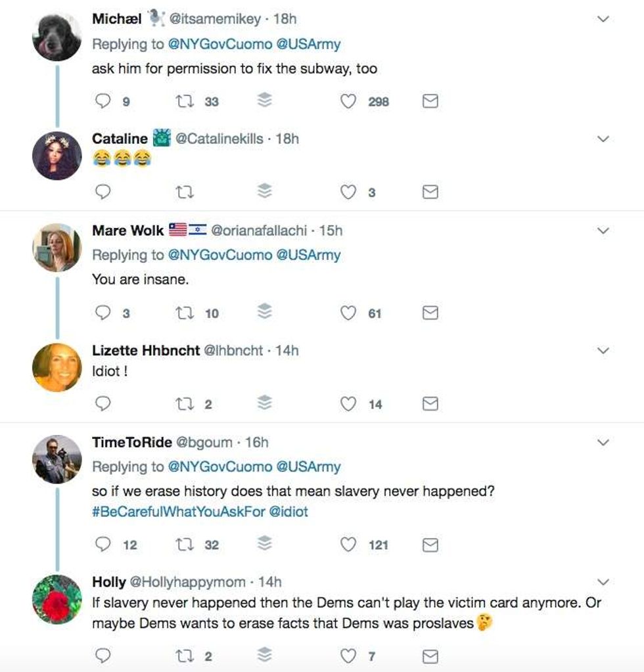
Task: Like Cataline's emoji tweet
Action: pos(348,192)
